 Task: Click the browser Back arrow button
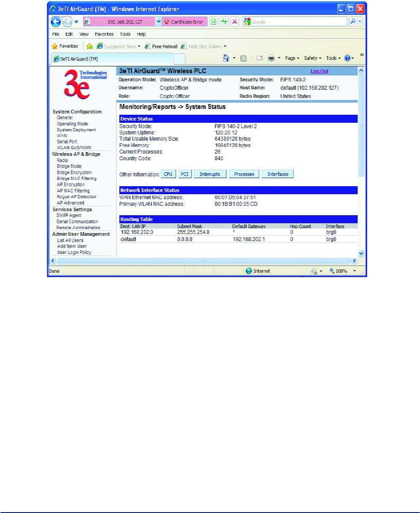pyautogui.click(x=56, y=22)
